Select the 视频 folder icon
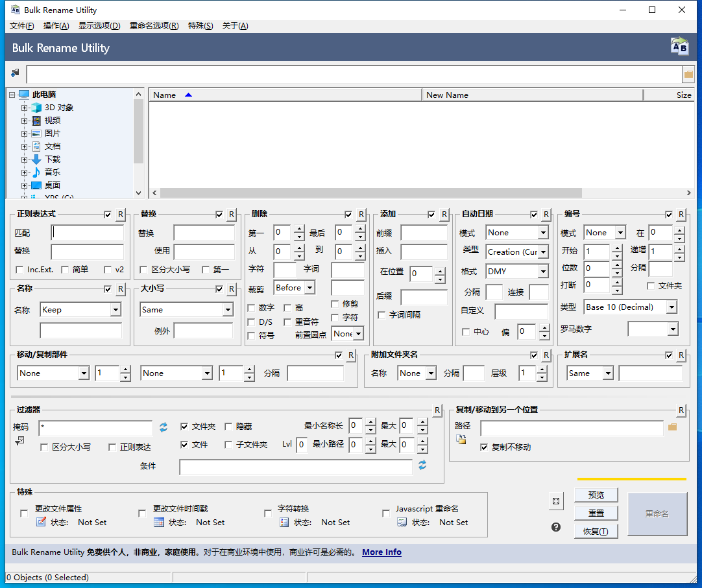The height and width of the screenshot is (588, 702). [36, 121]
